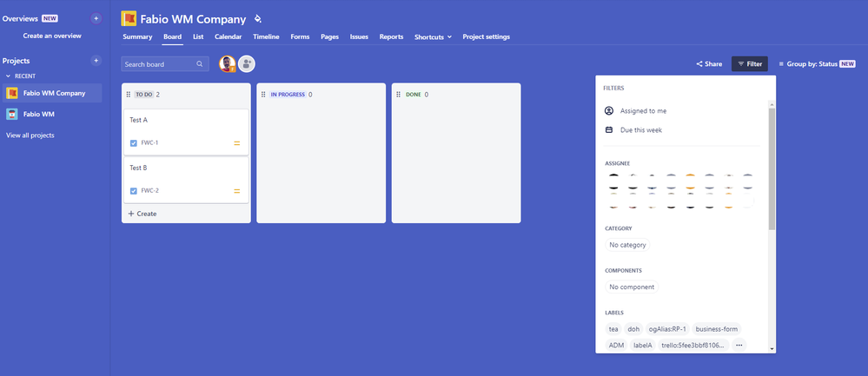Select Fabio WM project in sidebar

coord(52,114)
